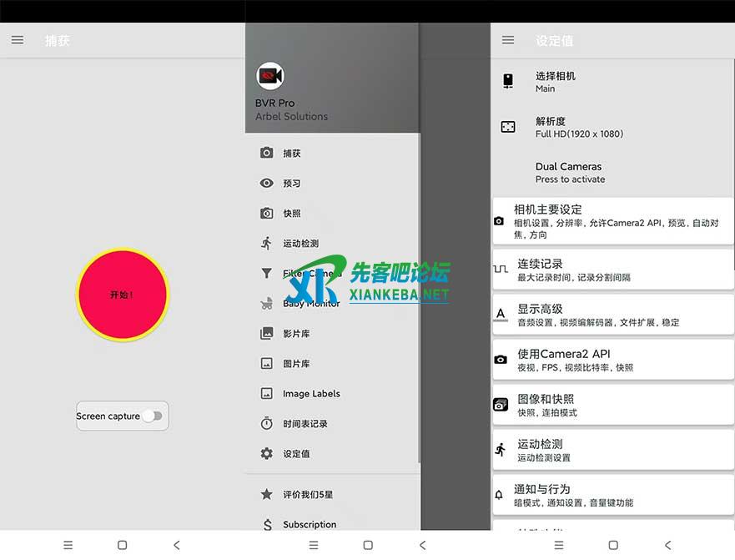Click the running figure 运动检测 drawer icon
Screen dimensions: 735x560
pos(267,244)
